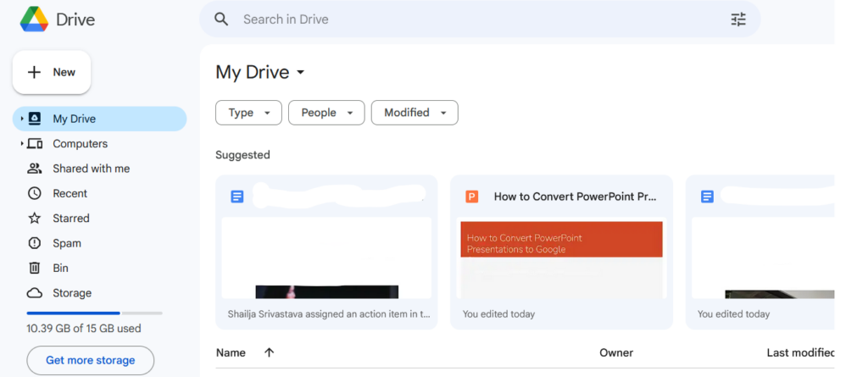The image size is (868, 377).
Task: Click the Starred star icon
Action: tap(35, 219)
